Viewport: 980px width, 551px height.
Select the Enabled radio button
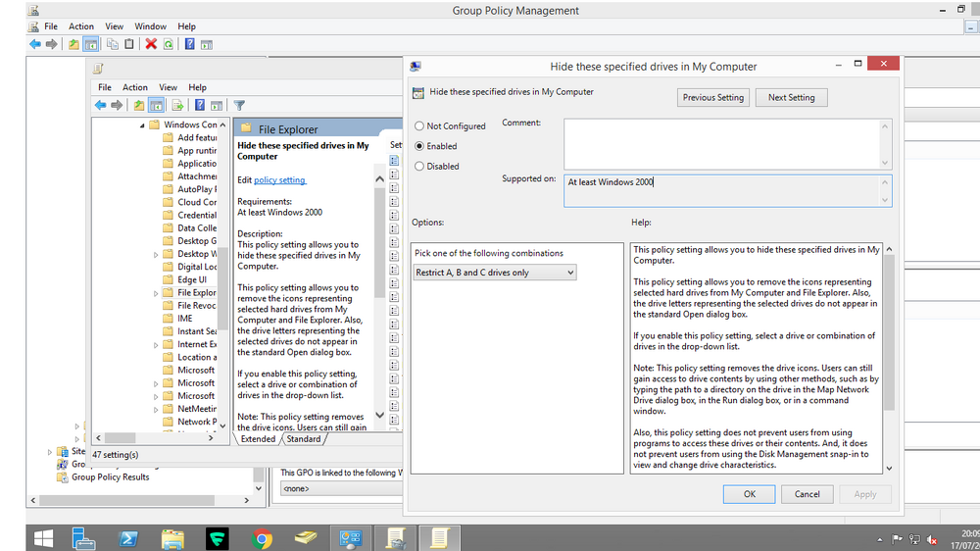pyautogui.click(x=419, y=146)
